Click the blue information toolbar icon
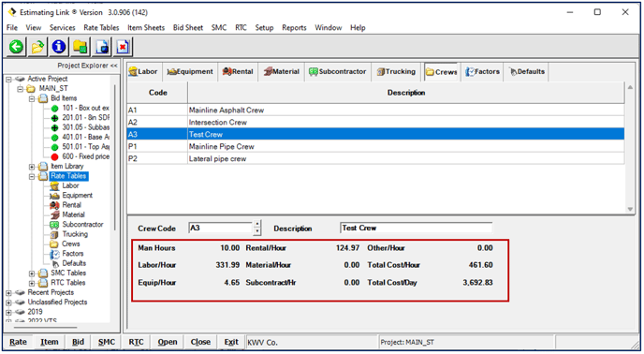This screenshot has height=354, width=644. pyautogui.click(x=59, y=47)
